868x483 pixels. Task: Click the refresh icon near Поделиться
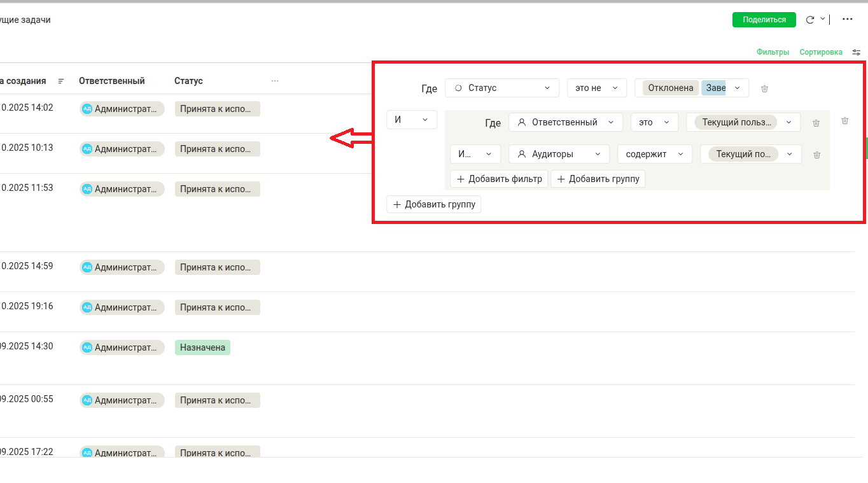click(810, 20)
